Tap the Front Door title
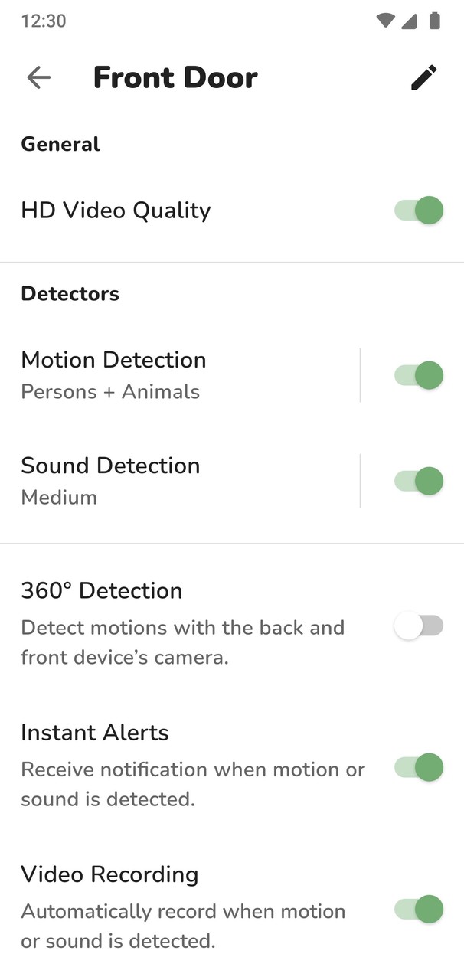This screenshot has width=464, height=980. click(175, 77)
